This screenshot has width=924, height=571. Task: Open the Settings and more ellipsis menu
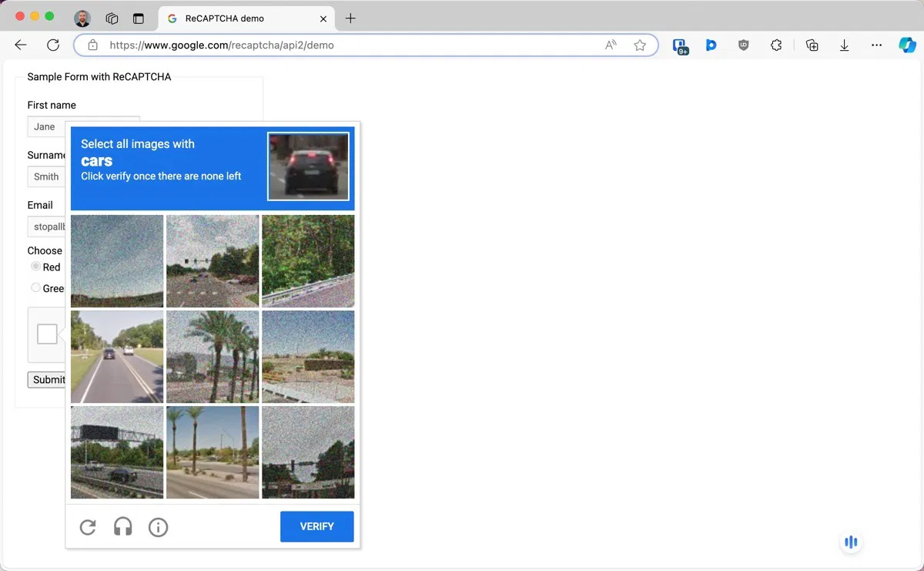coord(876,45)
